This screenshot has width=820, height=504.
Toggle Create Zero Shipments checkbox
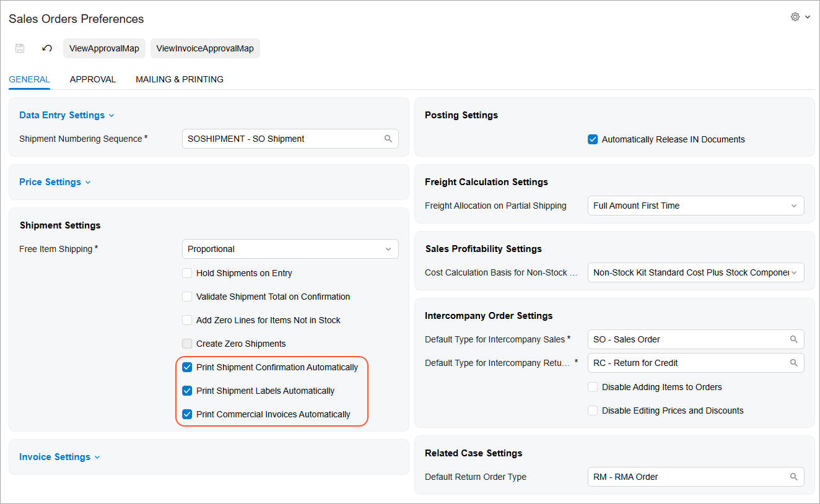[x=187, y=344]
